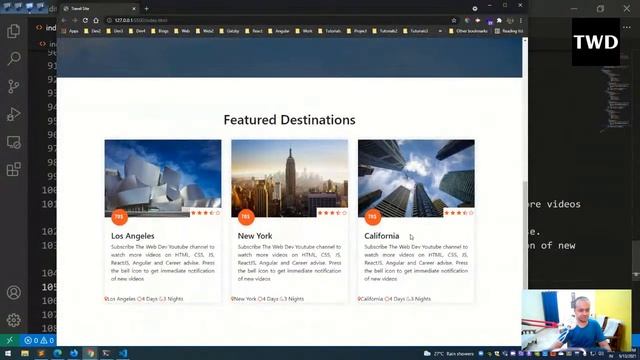The width and height of the screenshot is (640, 360).
Task: Go to the browser home page
Action: 96,20
